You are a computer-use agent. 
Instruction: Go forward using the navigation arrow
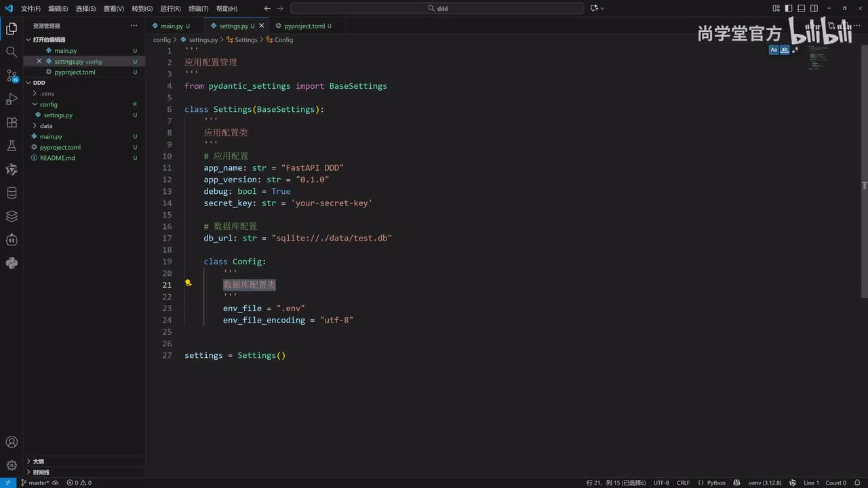(281, 8)
